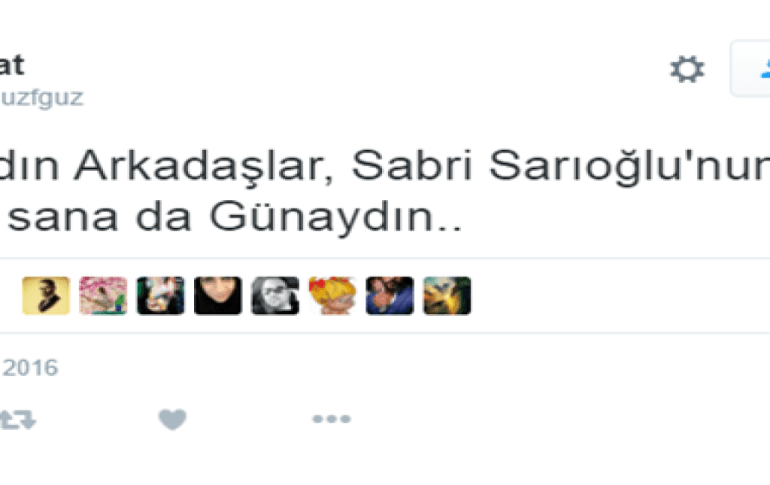770x485 pixels.
Task: Click 'sana da' in the tweet's second line
Action: tap(100, 218)
